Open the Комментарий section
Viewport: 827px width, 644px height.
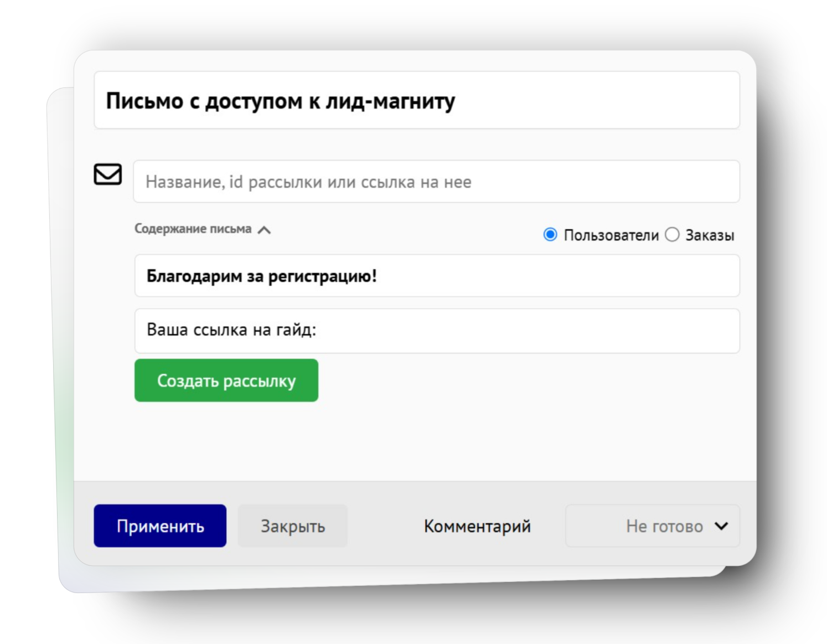[x=477, y=526]
